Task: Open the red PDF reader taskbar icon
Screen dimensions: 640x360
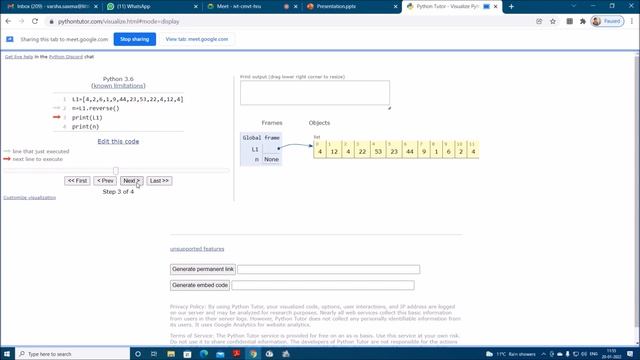Action: coord(236,354)
